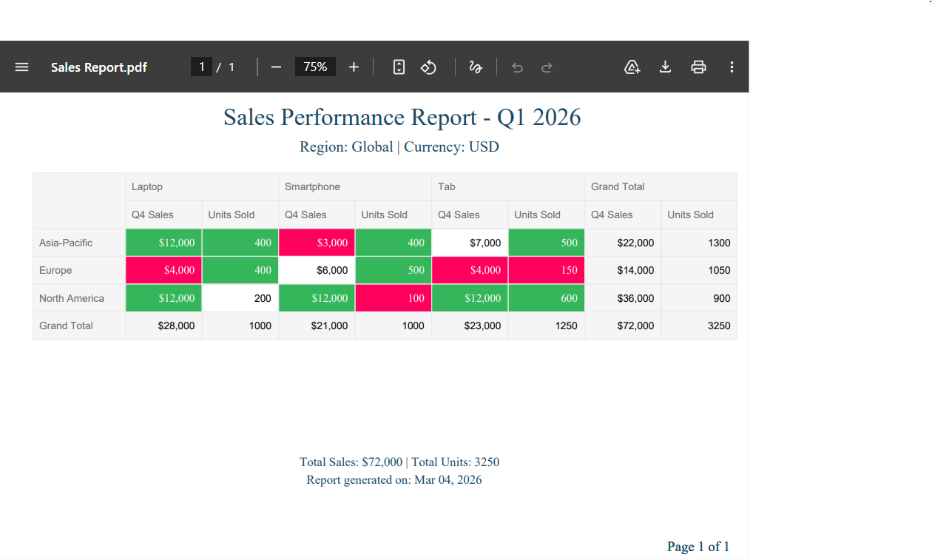Save the PDF to Google Drive

pyautogui.click(x=632, y=67)
